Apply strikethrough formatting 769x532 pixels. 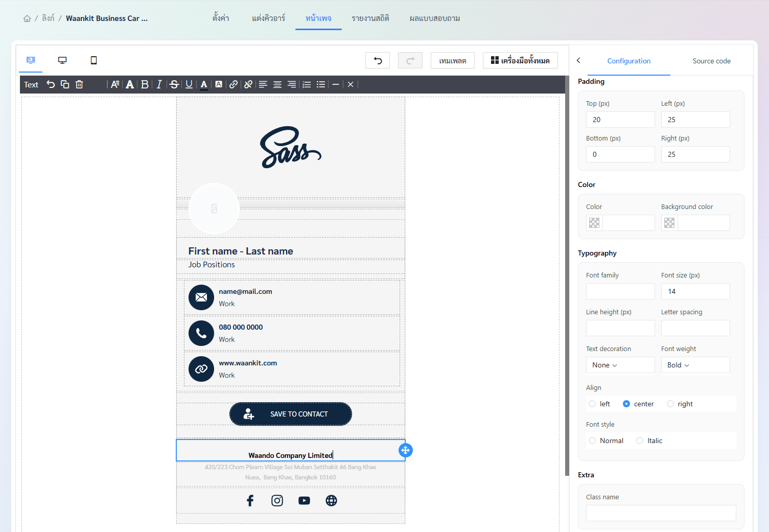(x=174, y=84)
